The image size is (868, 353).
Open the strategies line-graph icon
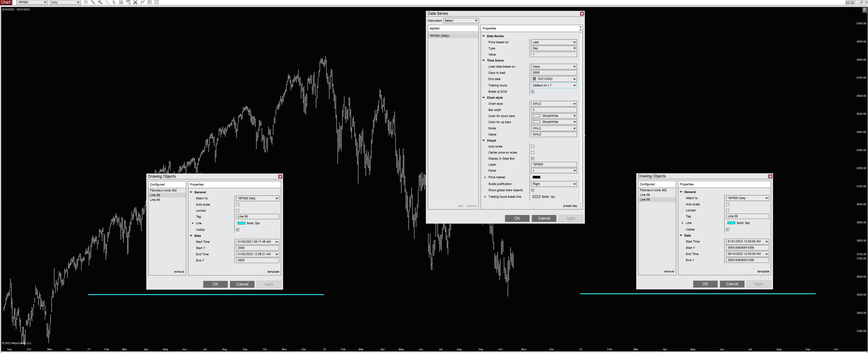(142, 2)
